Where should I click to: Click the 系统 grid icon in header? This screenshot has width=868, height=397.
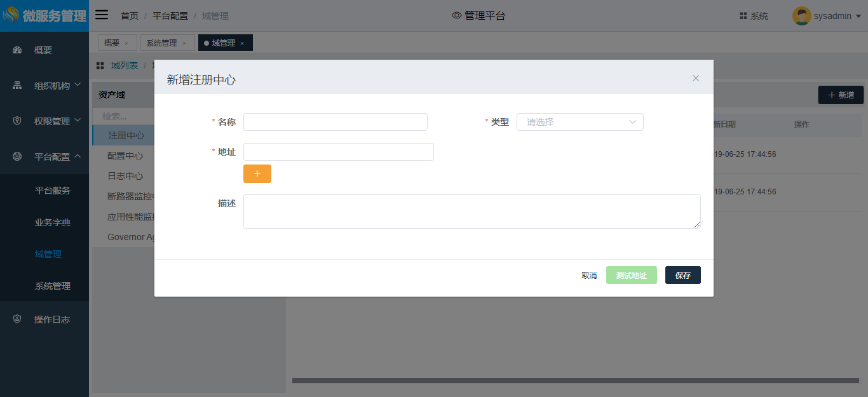pyautogui.click(x=743, y=16)
